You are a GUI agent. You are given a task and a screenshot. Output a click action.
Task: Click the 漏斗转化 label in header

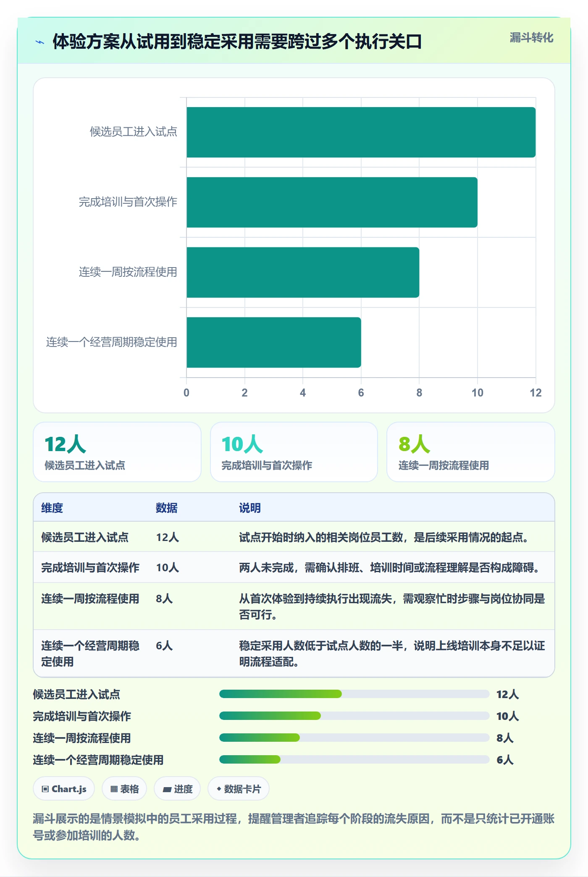[531, 38]
